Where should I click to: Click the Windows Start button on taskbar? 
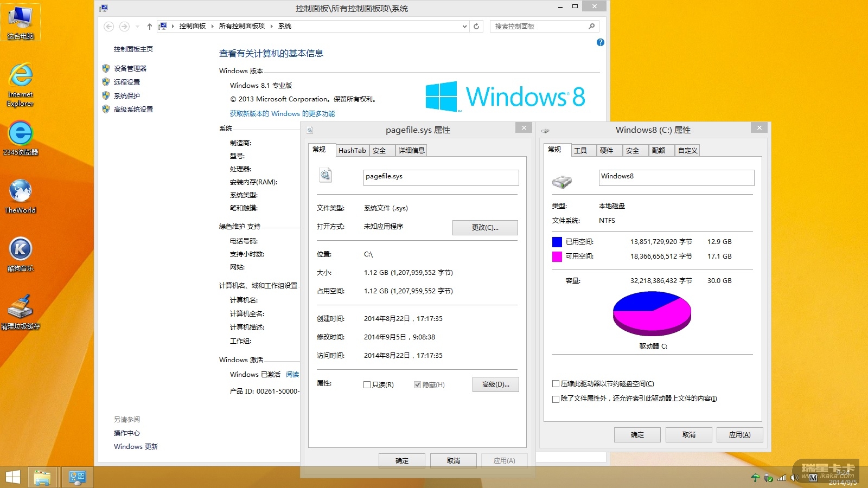point(12,477)
